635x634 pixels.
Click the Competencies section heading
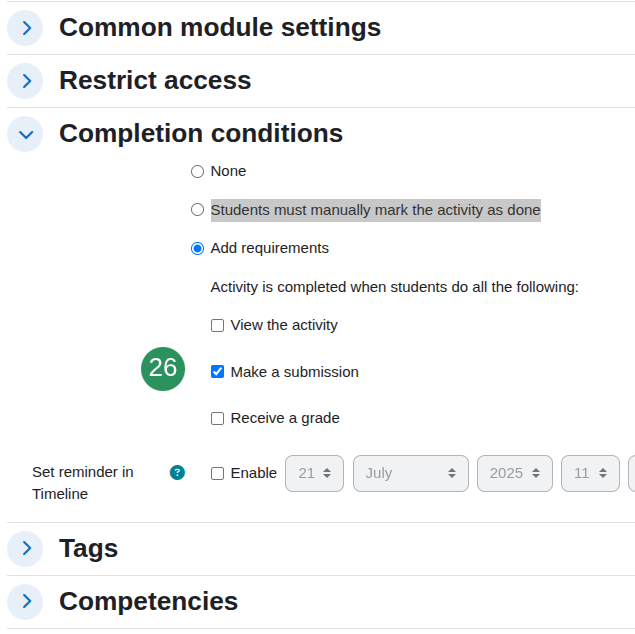(x=148, y=601)
